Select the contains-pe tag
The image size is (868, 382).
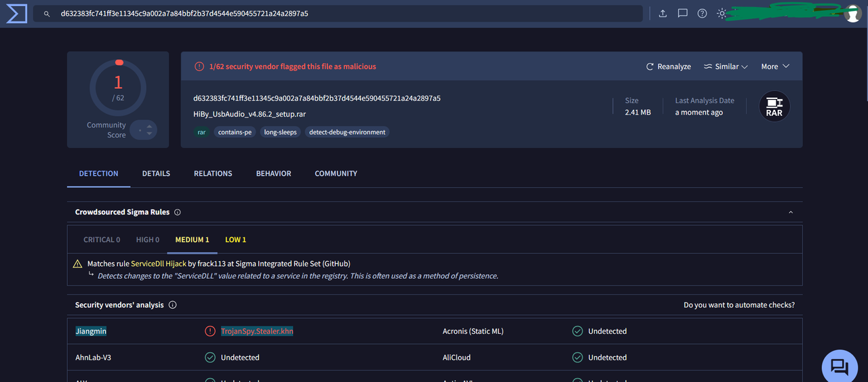[x=235, y=132]
